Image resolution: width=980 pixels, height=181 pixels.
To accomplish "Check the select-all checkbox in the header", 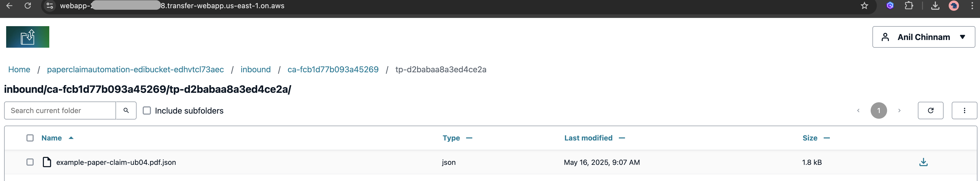I will tap(30, 138).
